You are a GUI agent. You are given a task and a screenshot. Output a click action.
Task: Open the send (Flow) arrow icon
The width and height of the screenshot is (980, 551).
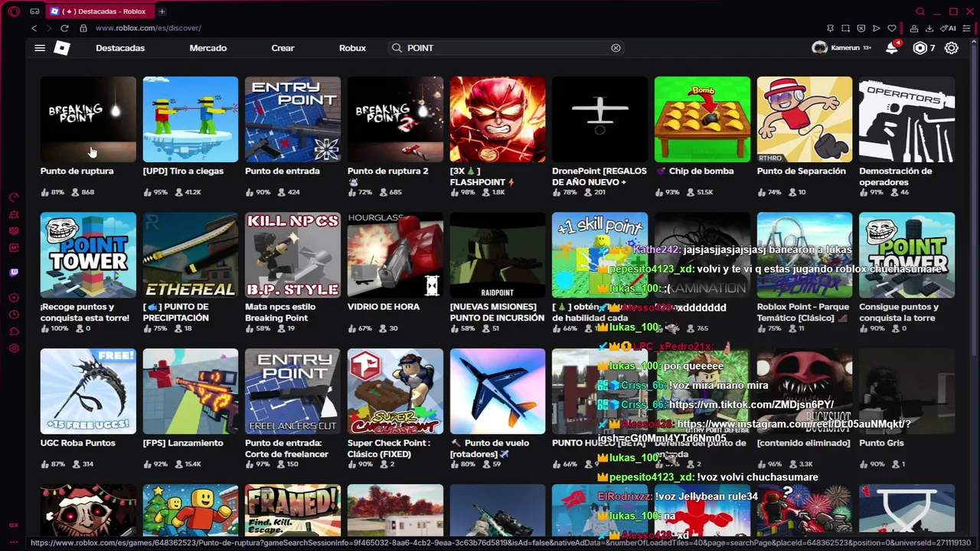pos(877,28)
